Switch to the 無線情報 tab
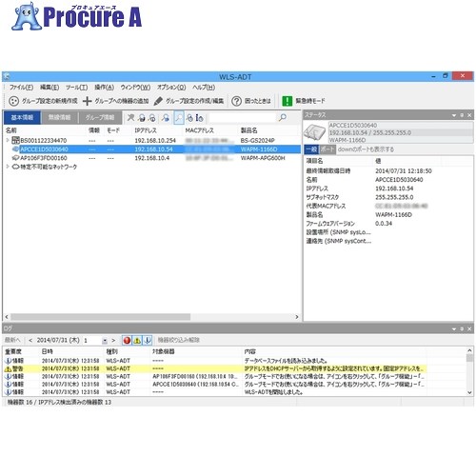Viewport: 476px width, 476px height. point(59,118)
